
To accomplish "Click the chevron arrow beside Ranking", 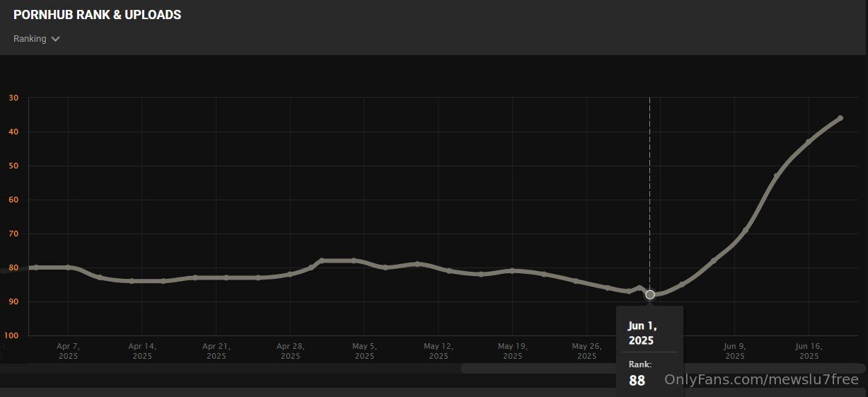I will point(56,40).
